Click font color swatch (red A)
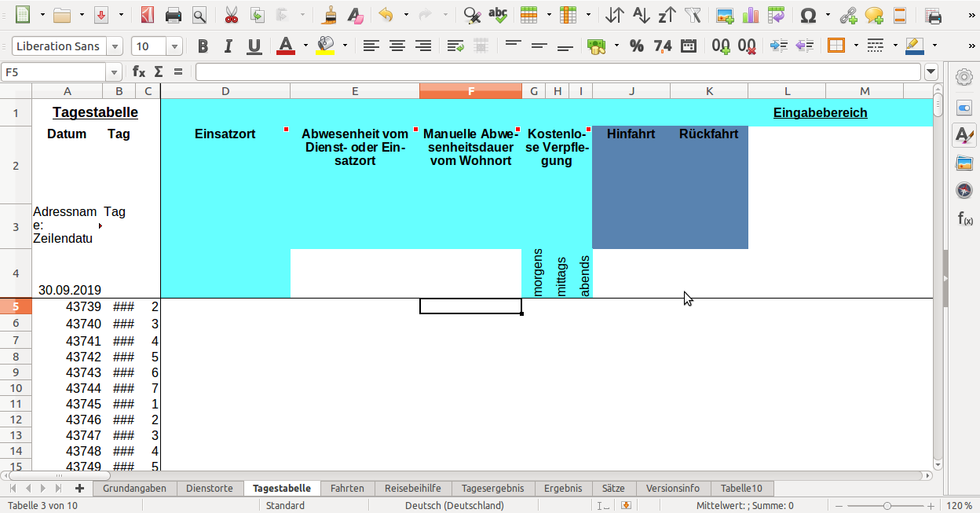 [286, 46]
